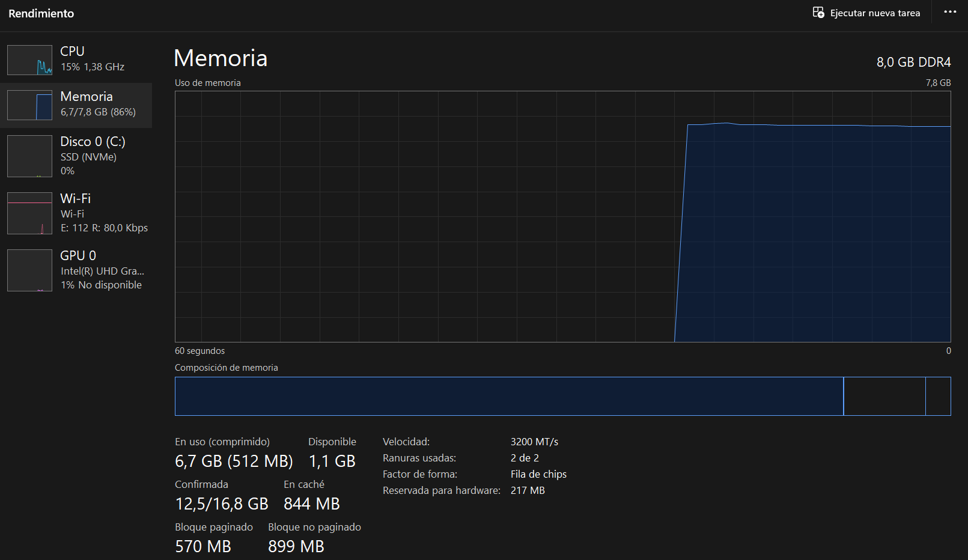Click the 6,7 GB (512 MB) in-use value

coord(234,461)
